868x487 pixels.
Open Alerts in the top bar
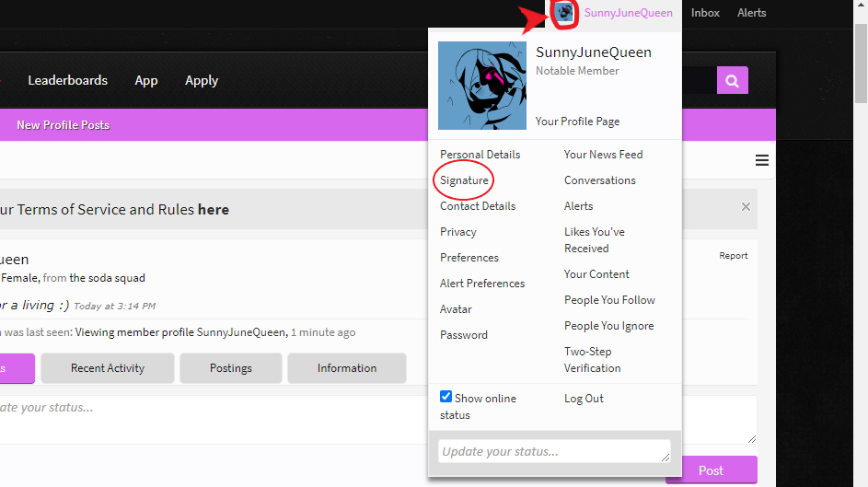click(751, 13)
